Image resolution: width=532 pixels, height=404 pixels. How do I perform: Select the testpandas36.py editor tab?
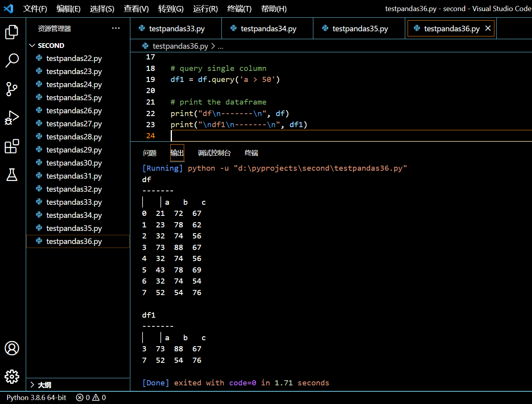pos(451,29)
